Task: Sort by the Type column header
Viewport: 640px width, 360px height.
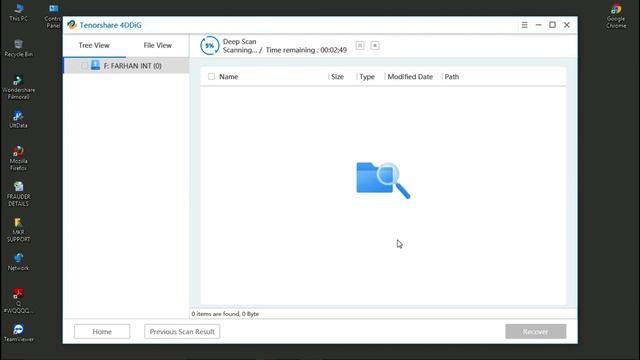Action: click(367, 77)
